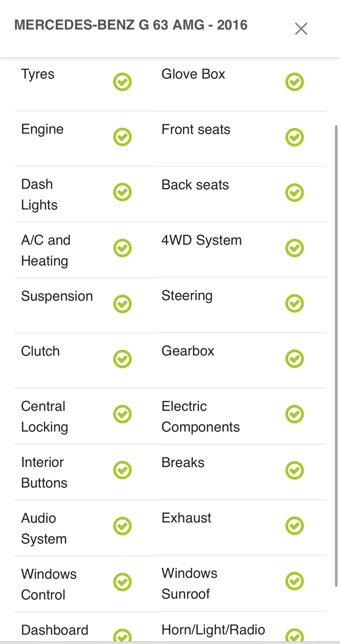Select the A/C and Heating label
Screen dimensions: 340x644
(46, 250)
